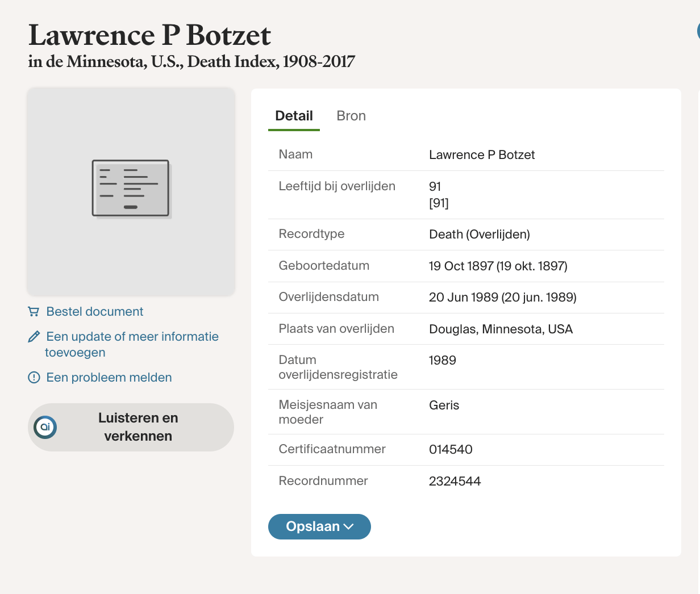This screenshot has height=594, width=700.
Task: Click the pencil edit icon
Action: (x=34, y=337)
